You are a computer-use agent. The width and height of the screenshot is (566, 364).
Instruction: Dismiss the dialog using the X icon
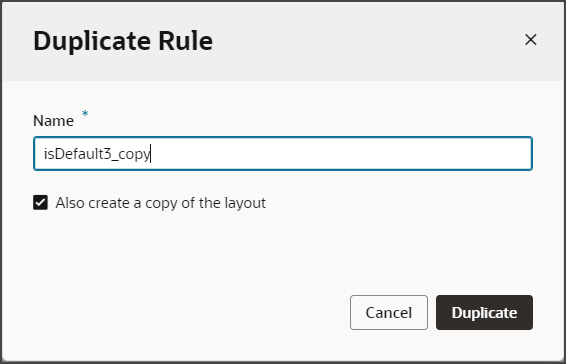point(531,40)
